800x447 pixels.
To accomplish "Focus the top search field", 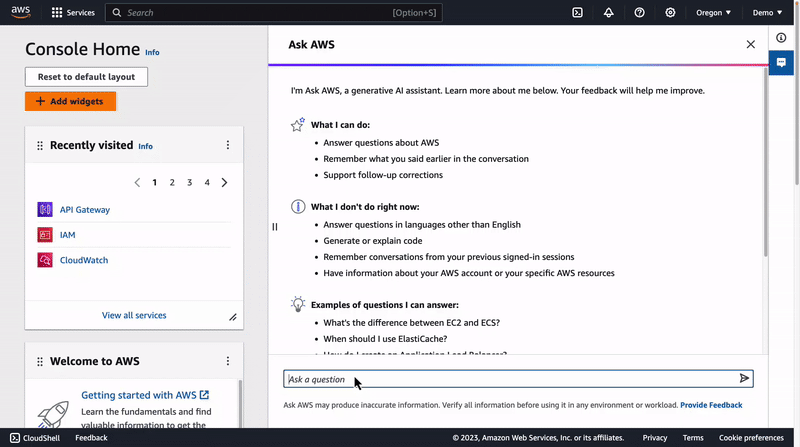I will click(273, 13).
